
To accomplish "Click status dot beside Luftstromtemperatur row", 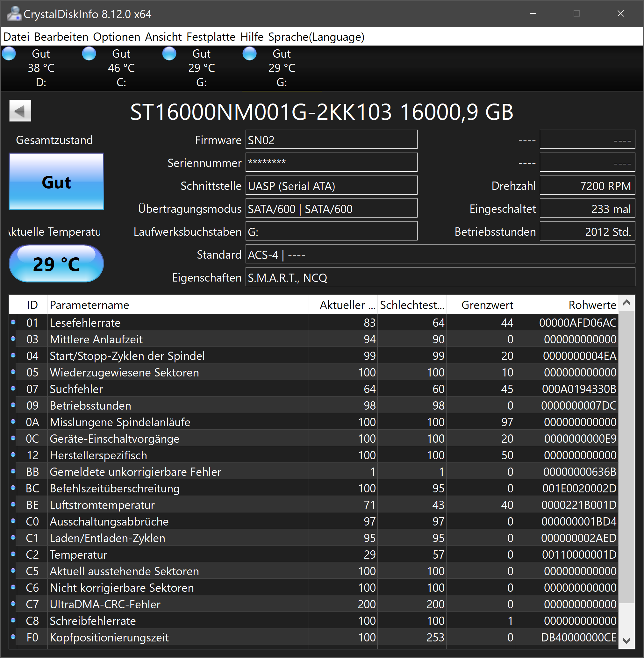I will [x=13, y=504].
